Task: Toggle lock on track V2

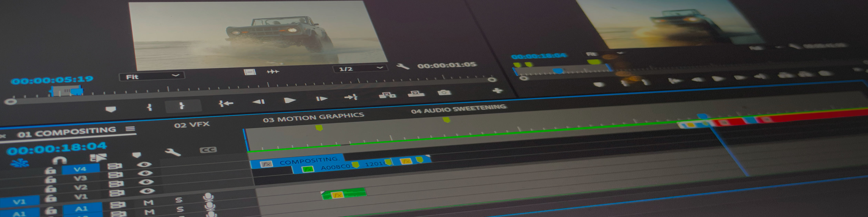Action: [51, 189]
